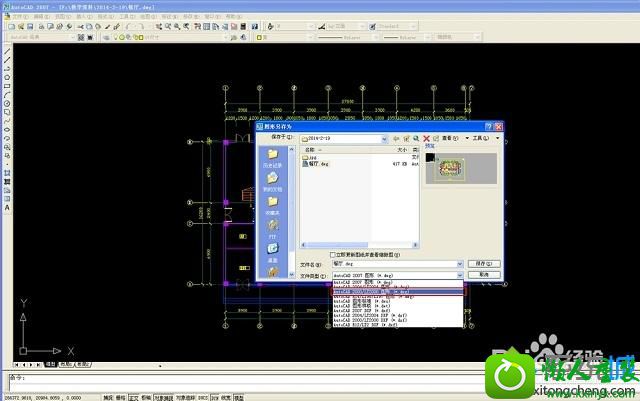Open the Standard text style dropdown
This screenshot has height=401, width=640.
click(413, 27)
